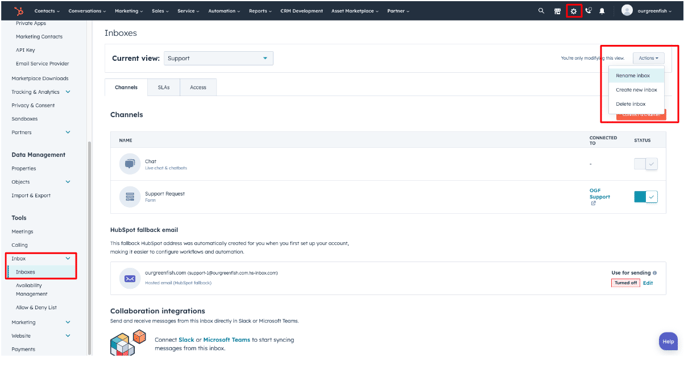Switch to the Access tab
Image resolution: width=688 pixels, height=365 pixels.
pos(198,88)
